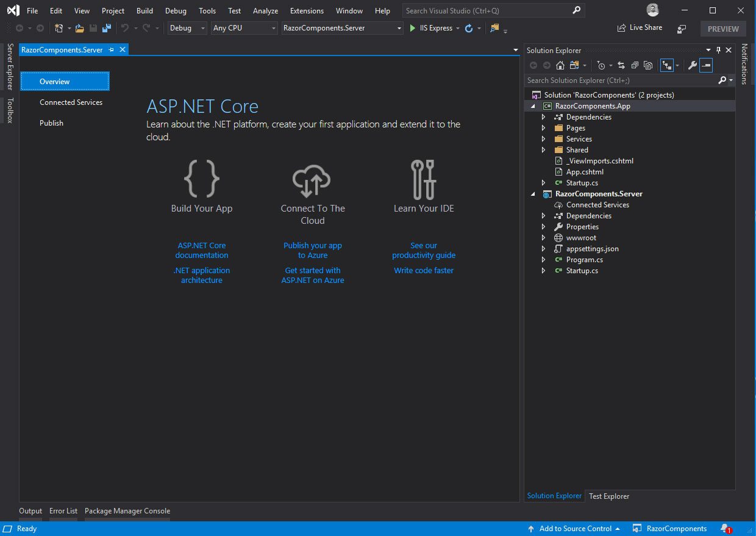Open Solution Explorer window position dropdown
The width and height of the screenshot is (756, 536).
tap(708, 50)
